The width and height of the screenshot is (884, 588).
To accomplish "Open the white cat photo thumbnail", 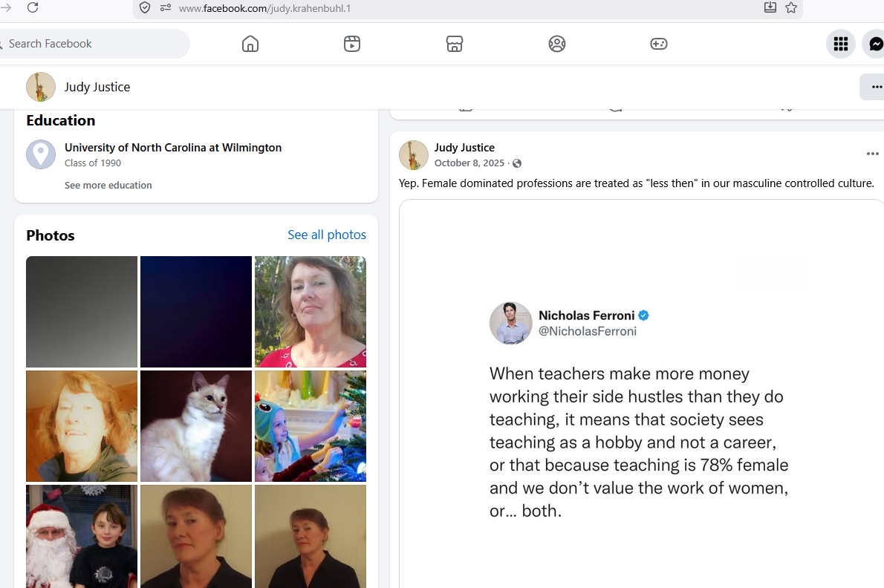I will [x=196, y=426].
